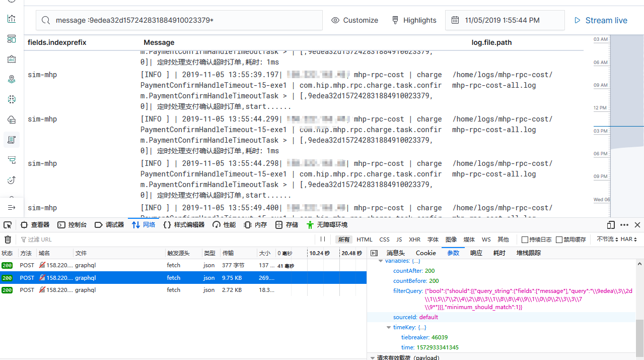Viewport: 644px width, 360px height.
Task: Toggle the 字体 request filter
Action: point(433,239)
